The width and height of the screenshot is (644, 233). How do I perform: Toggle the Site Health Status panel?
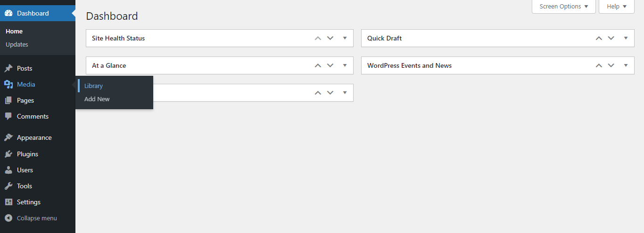pos(345,38)
